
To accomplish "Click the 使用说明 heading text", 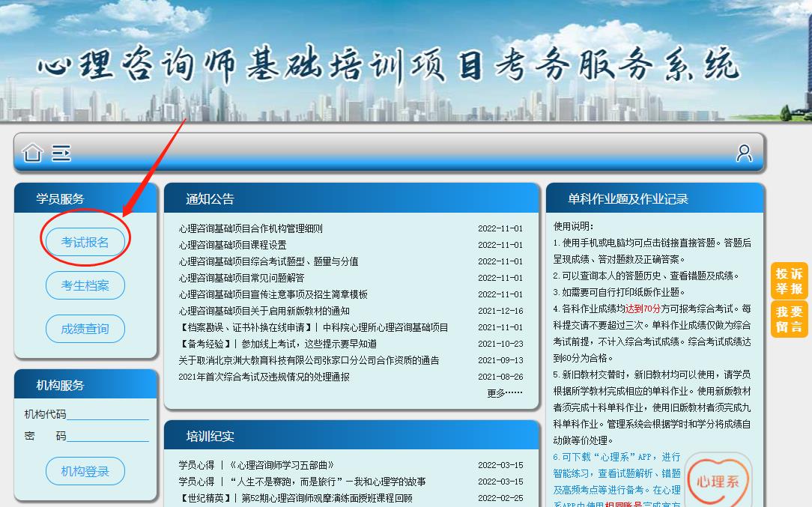I will tap(573, 226).
